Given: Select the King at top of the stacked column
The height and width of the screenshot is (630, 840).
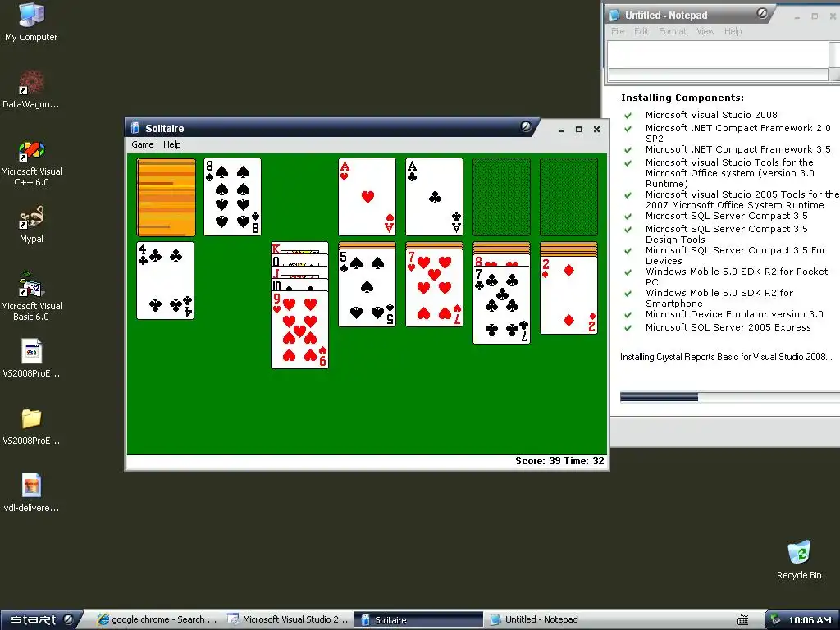Looking at the screenshot, I should [300, 248].
